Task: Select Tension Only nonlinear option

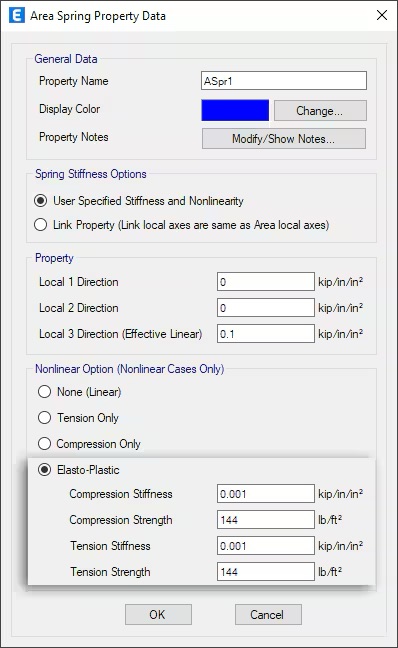Action: pos(44,418)
